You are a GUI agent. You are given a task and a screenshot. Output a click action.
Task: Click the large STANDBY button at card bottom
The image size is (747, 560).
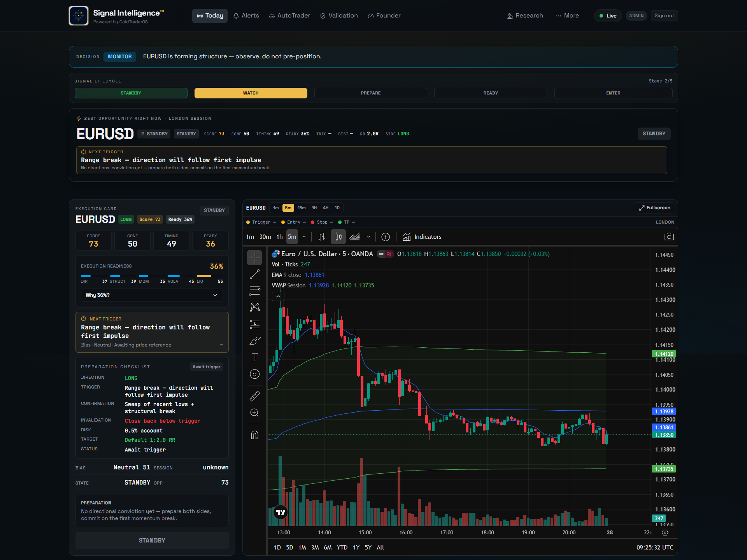click(x=152, y=541)
